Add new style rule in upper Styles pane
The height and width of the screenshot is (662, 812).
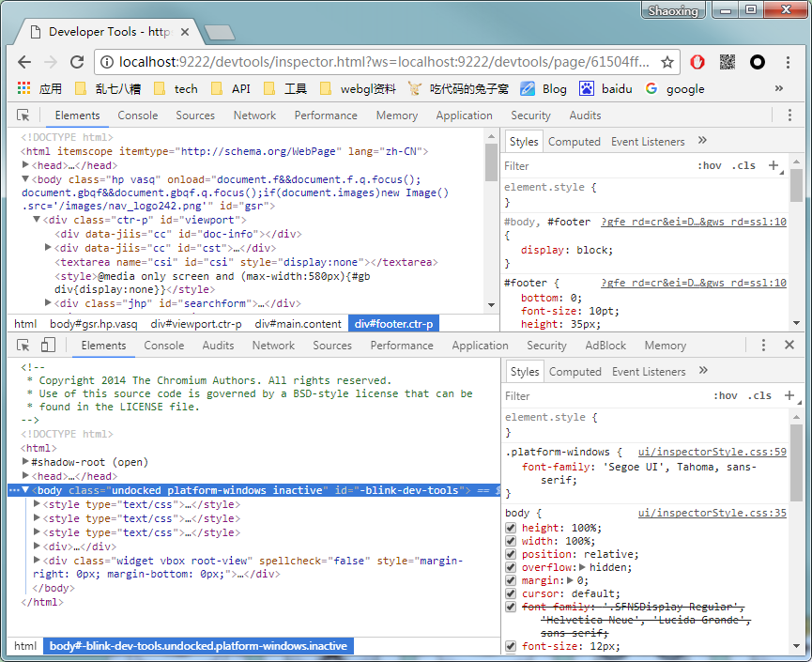[x=774, y=165]
